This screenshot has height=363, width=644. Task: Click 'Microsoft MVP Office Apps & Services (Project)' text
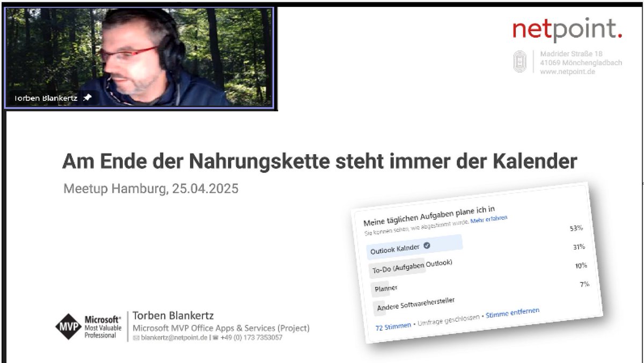(221, 328)
